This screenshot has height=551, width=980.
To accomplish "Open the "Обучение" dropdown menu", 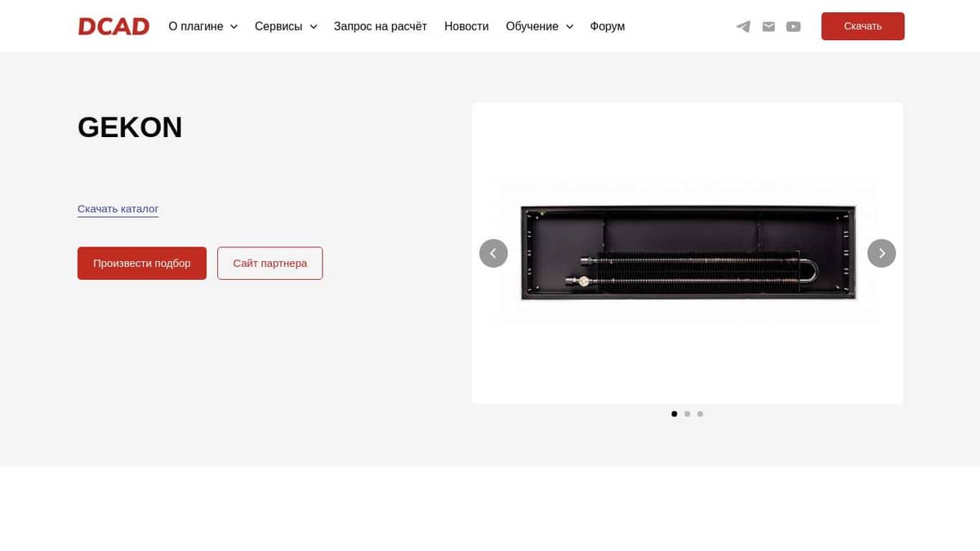I will pyautogui.click(x=539, y=26).
